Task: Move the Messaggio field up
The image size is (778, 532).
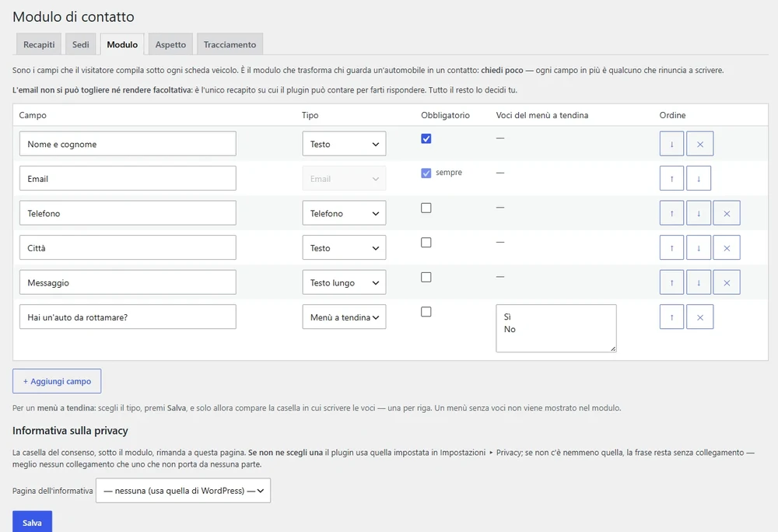Action: 671,282
